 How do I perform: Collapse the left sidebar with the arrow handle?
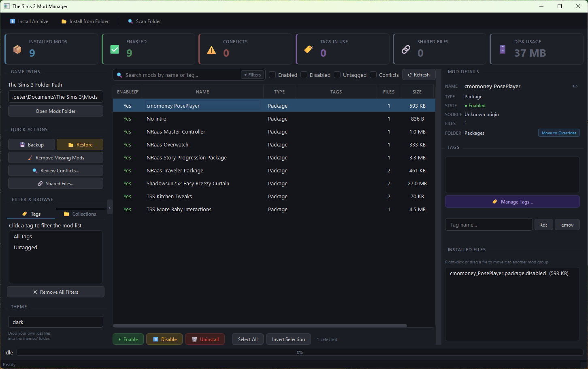point(109,207)
